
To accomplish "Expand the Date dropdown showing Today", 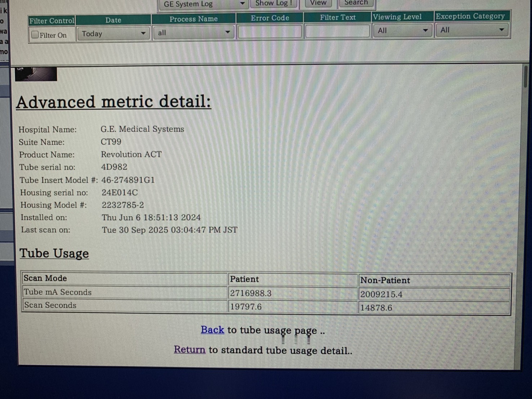I will (113, 33).
